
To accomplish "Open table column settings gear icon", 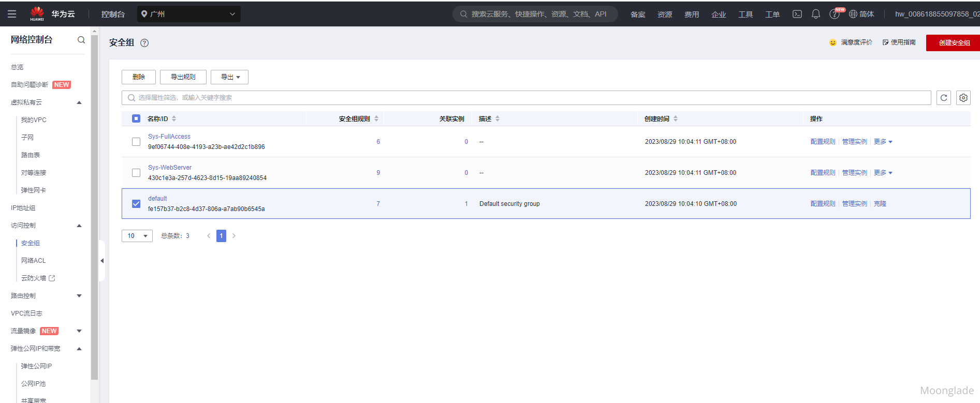I will (963, 98).
